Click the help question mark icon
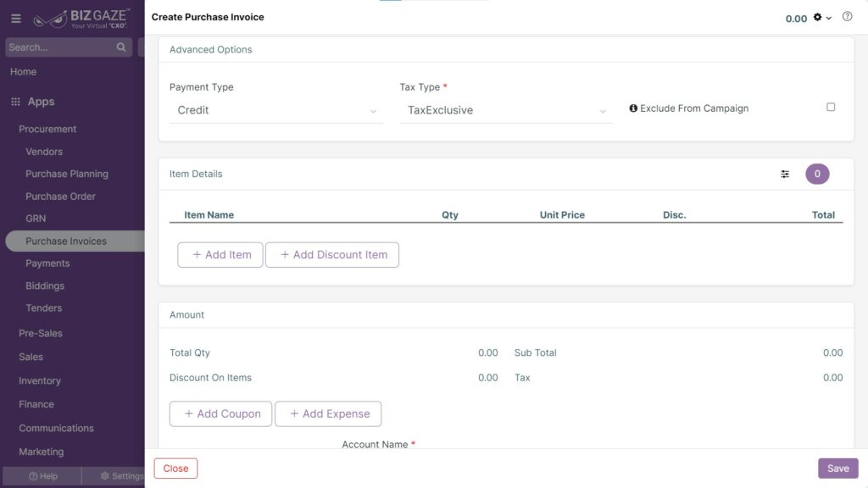The height and width of the screenshot is (488, 868). pos(847,17)
